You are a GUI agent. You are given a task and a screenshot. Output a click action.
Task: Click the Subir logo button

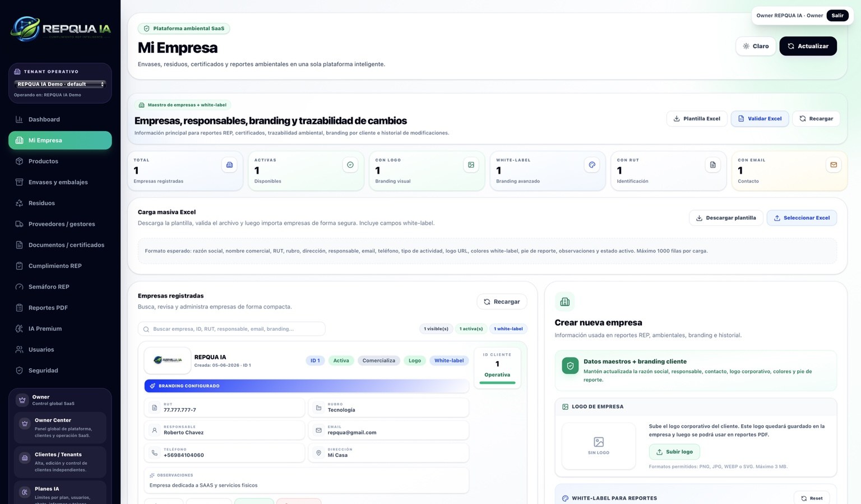674,452
